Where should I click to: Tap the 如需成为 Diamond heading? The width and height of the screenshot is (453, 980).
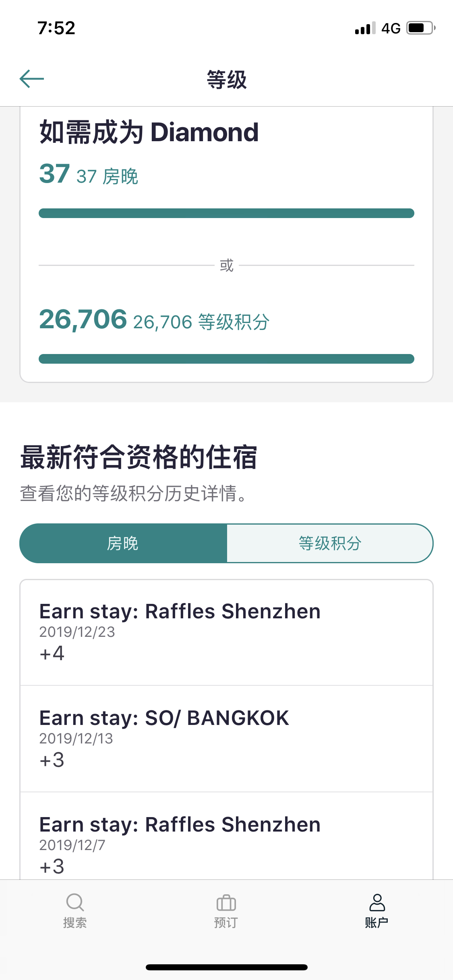149,132
